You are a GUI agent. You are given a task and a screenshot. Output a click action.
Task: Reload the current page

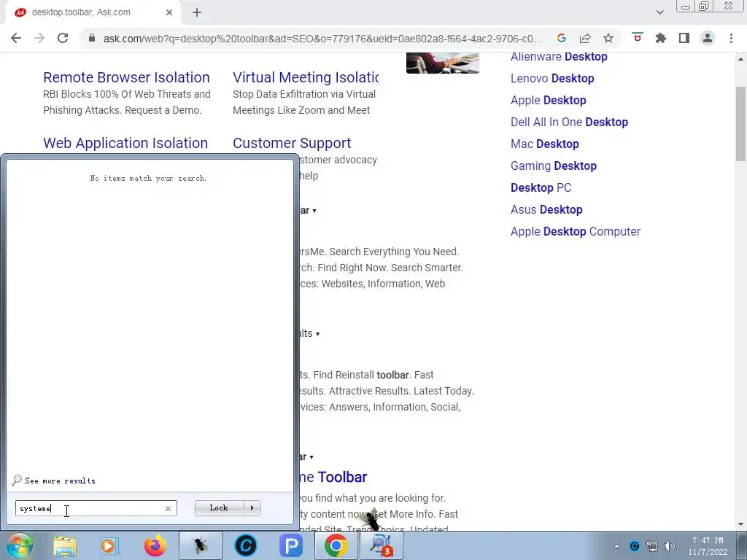click(x=63, y=38)
